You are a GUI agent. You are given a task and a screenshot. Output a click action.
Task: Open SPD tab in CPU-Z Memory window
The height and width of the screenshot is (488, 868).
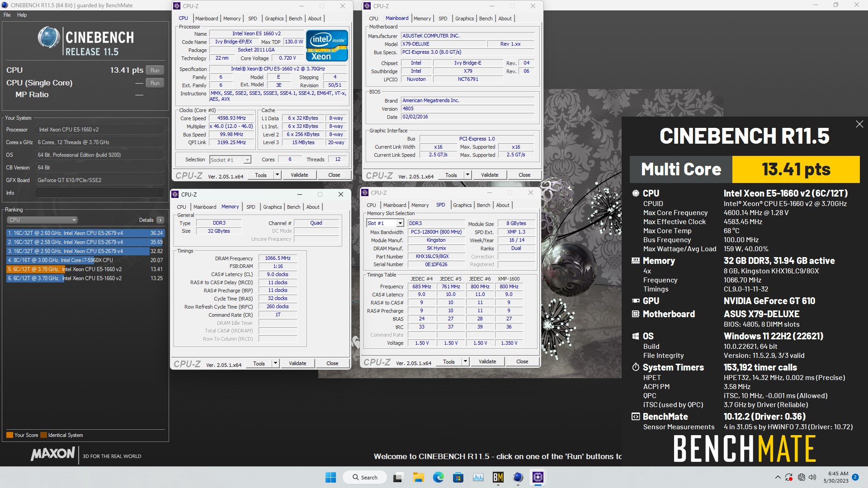coord(250,207)
